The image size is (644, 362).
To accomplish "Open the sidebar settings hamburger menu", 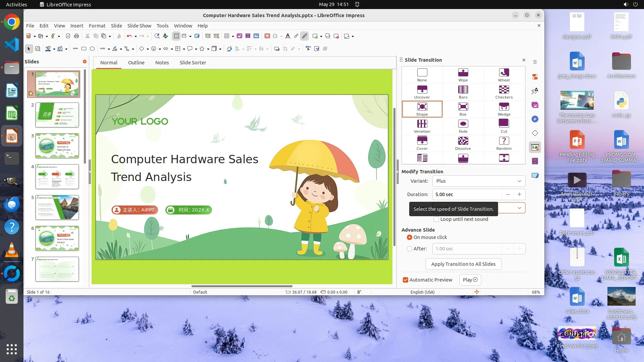I will (x=535, y=62).
